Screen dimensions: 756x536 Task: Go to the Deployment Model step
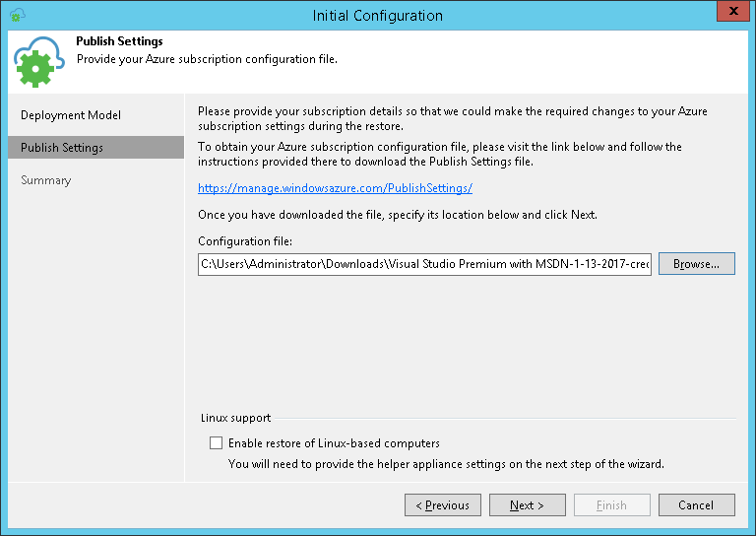click(71, 115)
